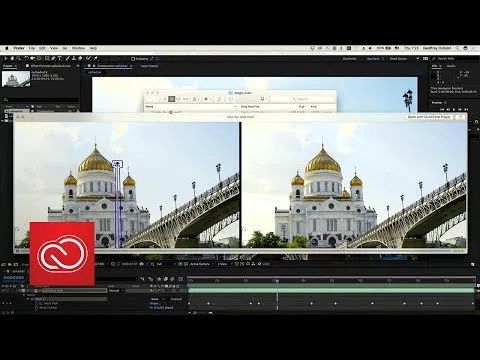Open the Window menu in menu bar

(x=78, y=48)
